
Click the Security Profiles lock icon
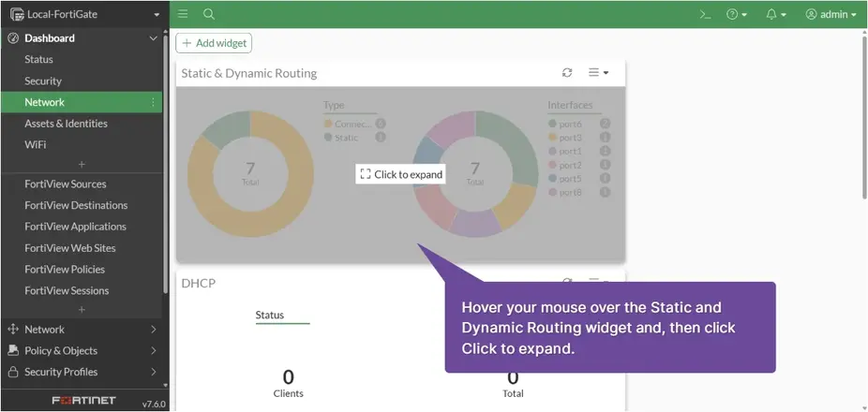pos(13,372)
